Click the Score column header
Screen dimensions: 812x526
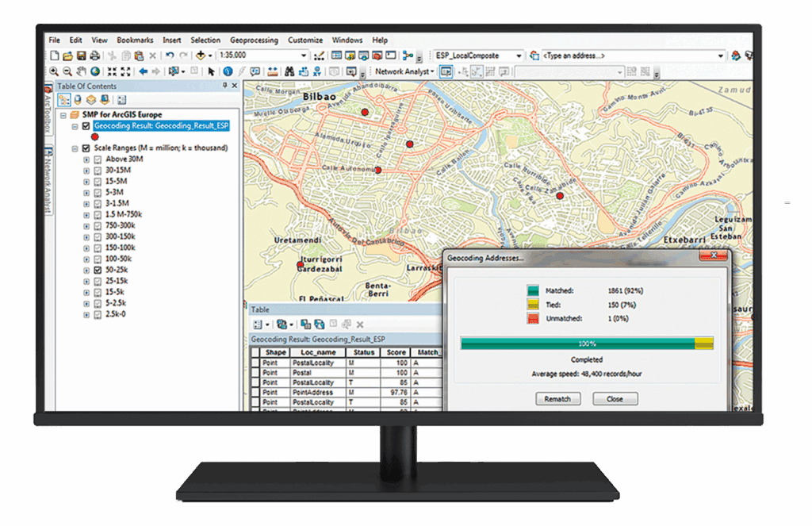(x=396, y=352)
